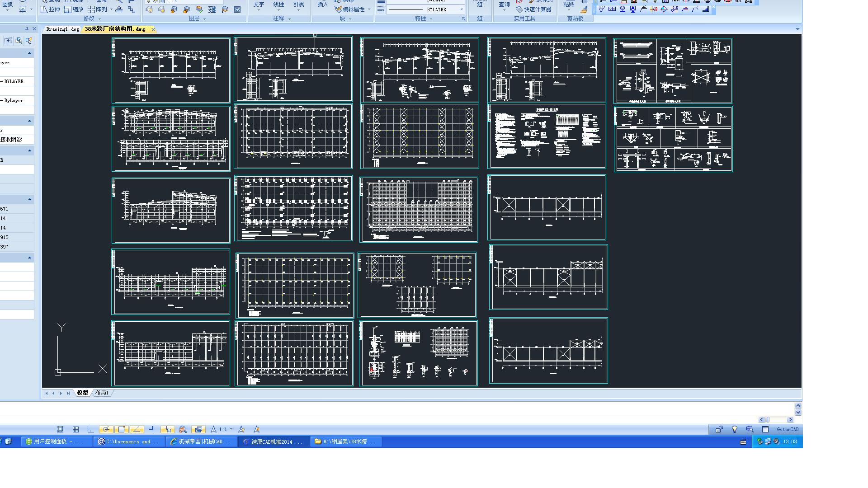Switch to the 布局1 layout tab
The image size is (868, 488).
click(x=102, y=393)
